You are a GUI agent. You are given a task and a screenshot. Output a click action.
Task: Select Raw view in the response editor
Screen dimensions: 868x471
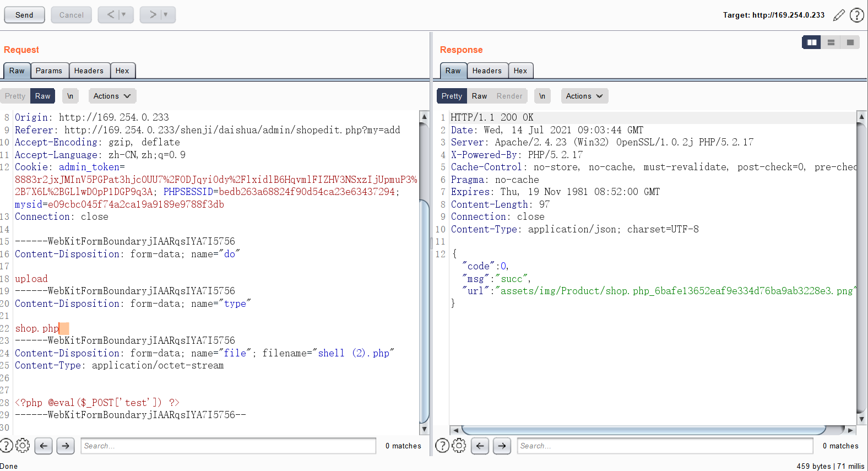(479, 96)
